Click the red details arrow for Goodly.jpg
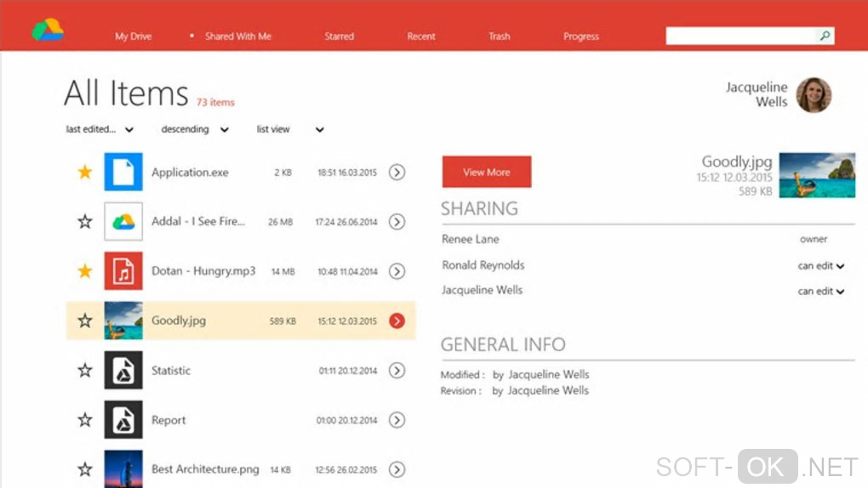Viewport: 868px width, 488px height. (x=397, y=321)
